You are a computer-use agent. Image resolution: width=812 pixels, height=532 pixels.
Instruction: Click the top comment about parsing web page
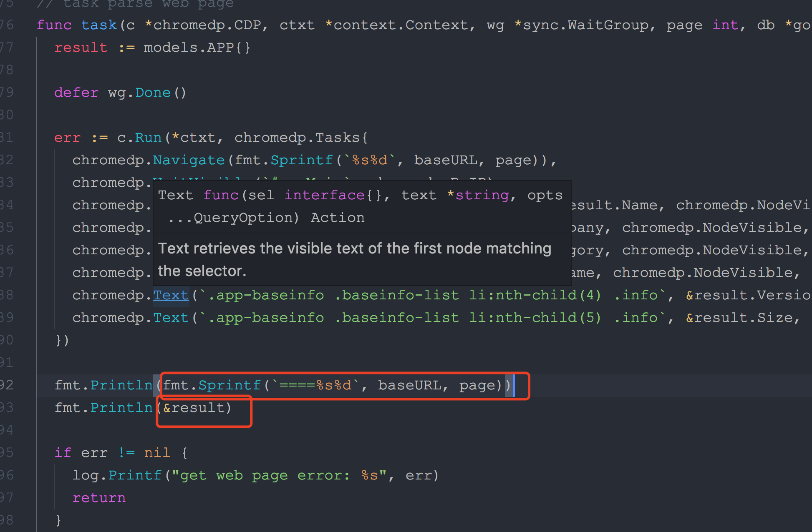pos(138,3)
